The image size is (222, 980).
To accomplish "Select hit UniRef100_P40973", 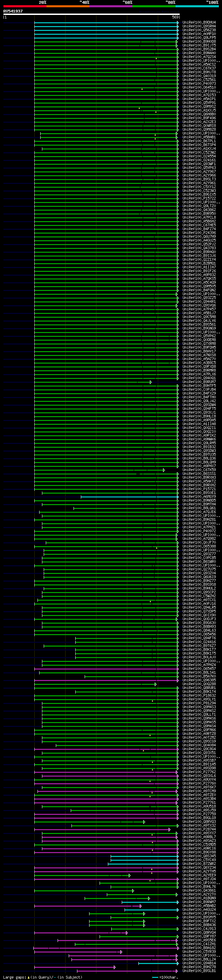I will (x=199, y=84).
